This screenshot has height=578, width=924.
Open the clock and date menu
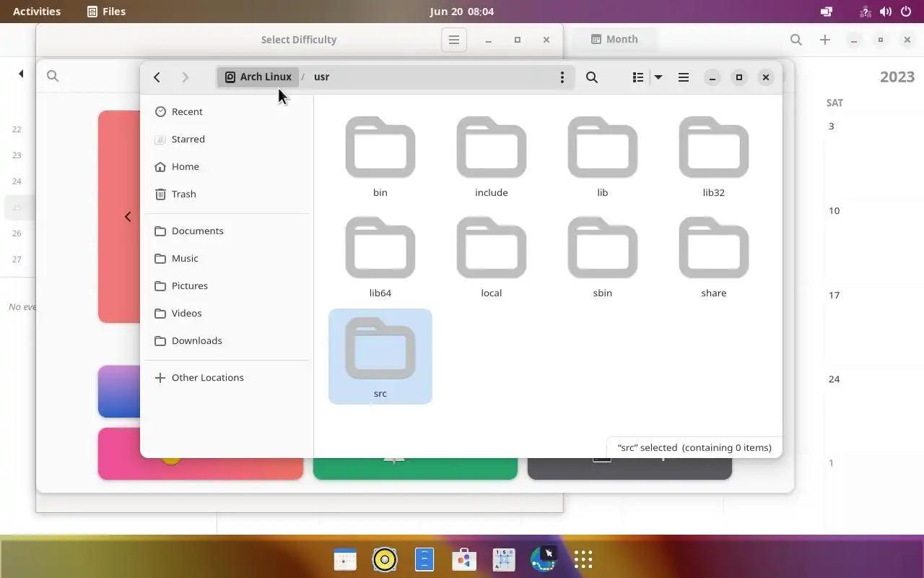[x=462, y=11]
